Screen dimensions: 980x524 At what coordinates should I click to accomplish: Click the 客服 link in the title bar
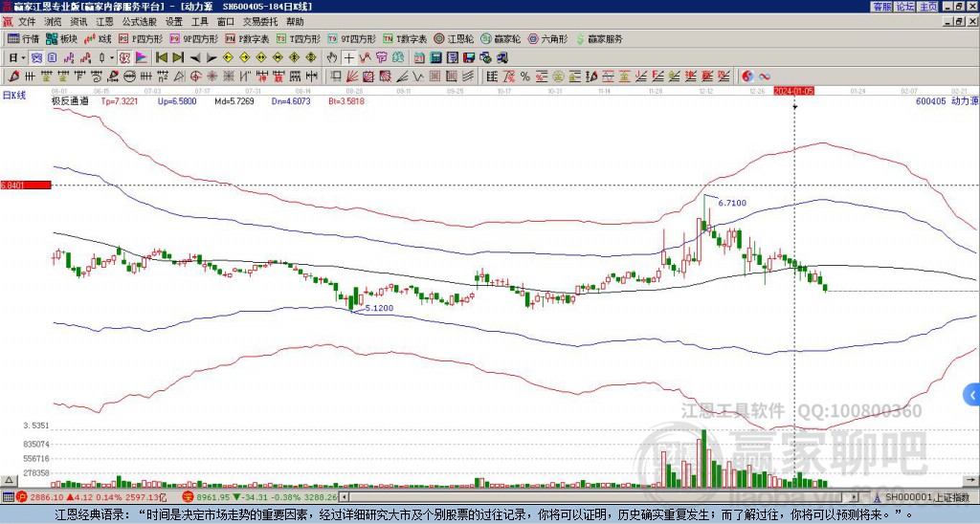(882, 7)
